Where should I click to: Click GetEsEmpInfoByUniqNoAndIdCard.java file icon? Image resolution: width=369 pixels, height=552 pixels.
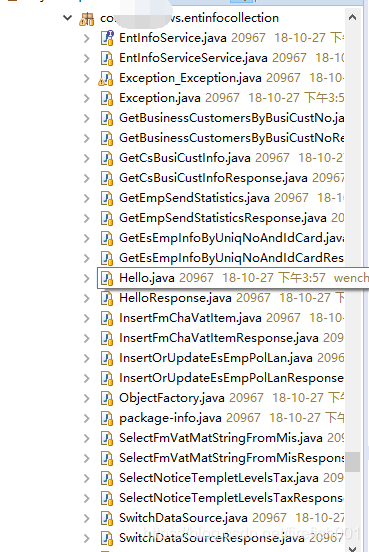tap(107, 239)
